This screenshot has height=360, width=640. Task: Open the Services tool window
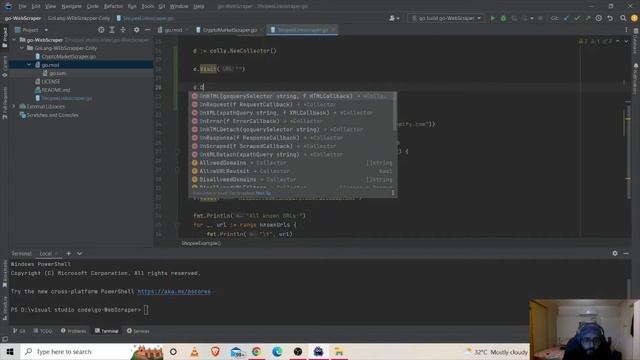138,331
